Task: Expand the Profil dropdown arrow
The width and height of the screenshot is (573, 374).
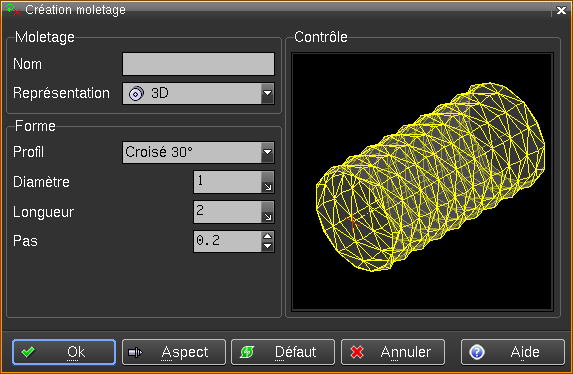Action: tap(267, 152)
